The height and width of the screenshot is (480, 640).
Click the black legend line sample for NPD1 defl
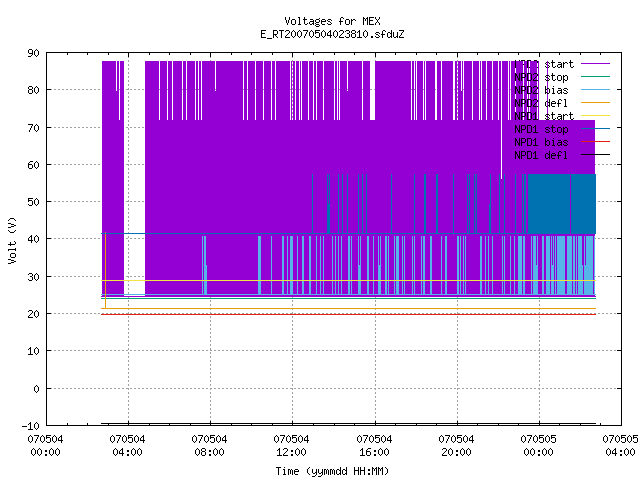(x=596, y=155)
